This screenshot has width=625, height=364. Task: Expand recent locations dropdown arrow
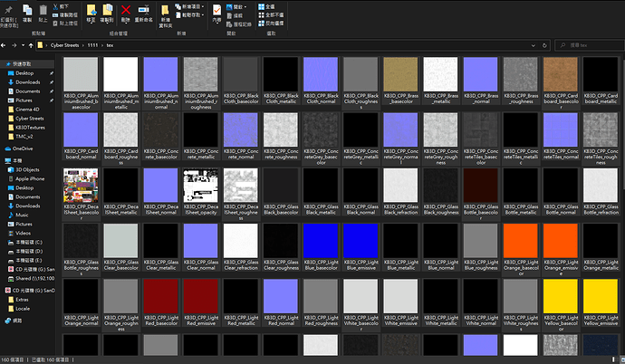tap(23, 45)
